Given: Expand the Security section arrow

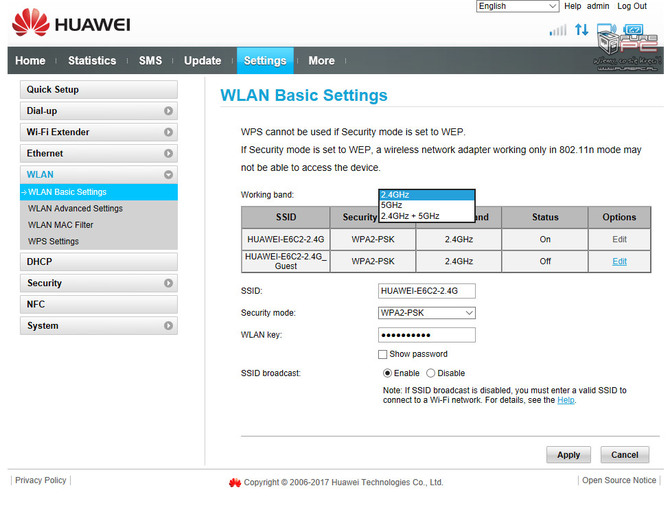Looking at the screenshot, I should tap(168, 283).
